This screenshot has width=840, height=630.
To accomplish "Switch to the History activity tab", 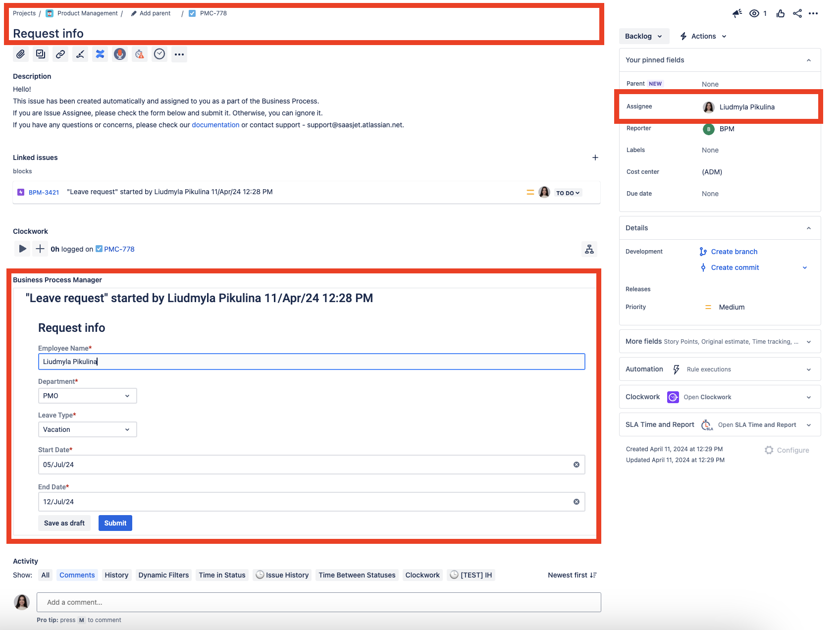I will point(116,575).
